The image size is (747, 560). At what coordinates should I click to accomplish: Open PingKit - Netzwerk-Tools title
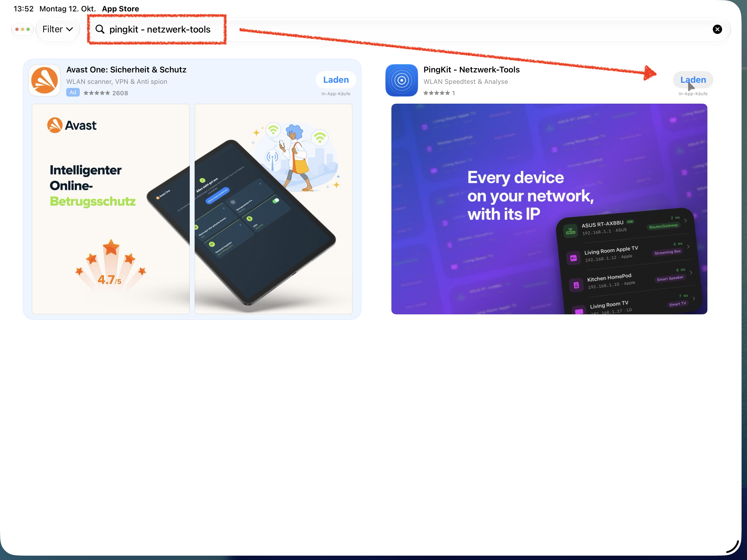[471, 69]
